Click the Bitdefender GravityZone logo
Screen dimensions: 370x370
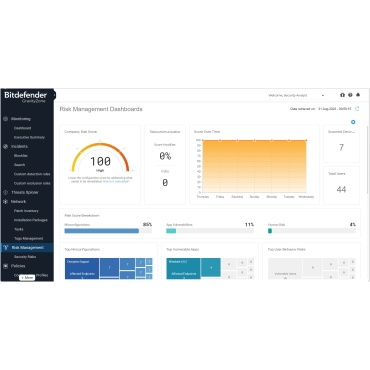(26, 97)
